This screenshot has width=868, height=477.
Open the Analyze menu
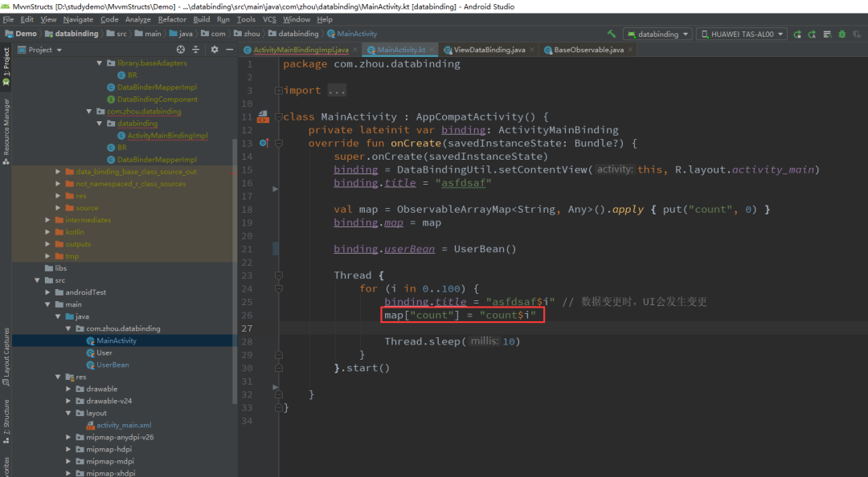(x=138, y=19)
